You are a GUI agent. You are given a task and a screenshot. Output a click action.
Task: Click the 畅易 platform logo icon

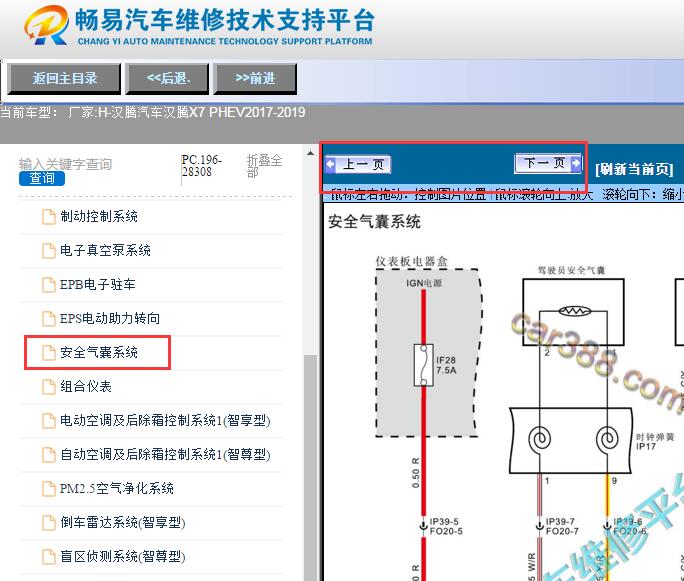click(x=47, y=25)
